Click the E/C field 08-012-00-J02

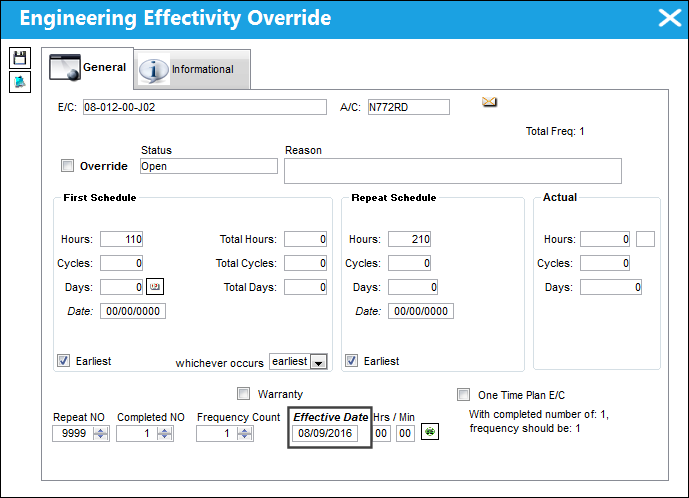(205, 107)
